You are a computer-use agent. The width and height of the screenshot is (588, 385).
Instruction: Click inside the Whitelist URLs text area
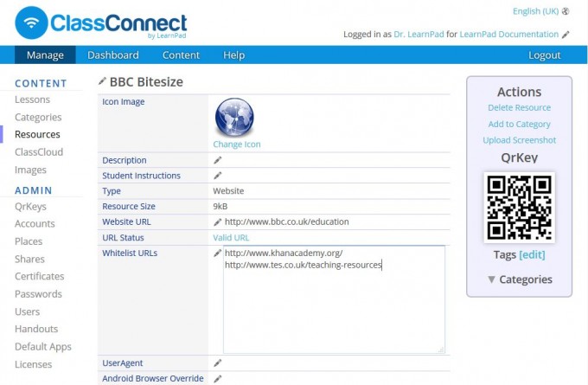click(x=334, y=299)
